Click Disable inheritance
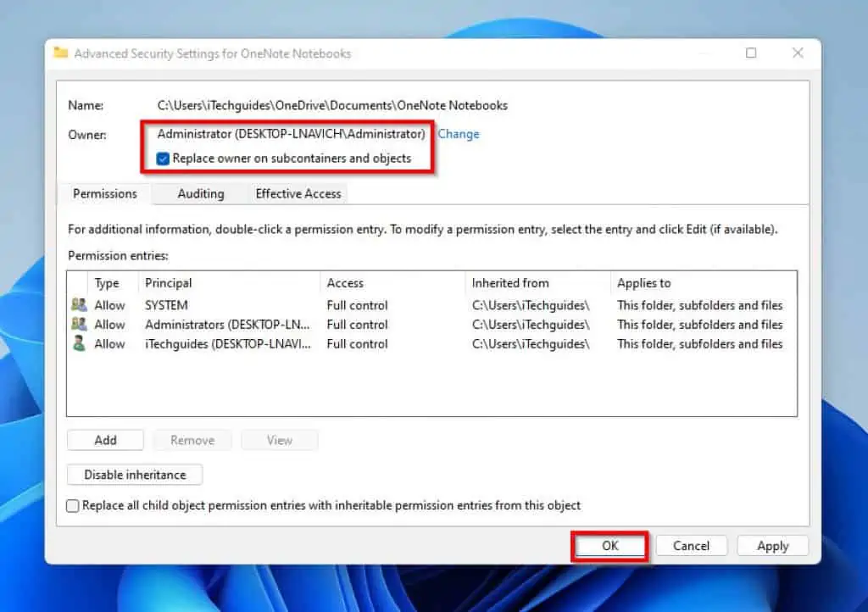Image resolution: width=868 pixels, height=612 pixels. 134,474
